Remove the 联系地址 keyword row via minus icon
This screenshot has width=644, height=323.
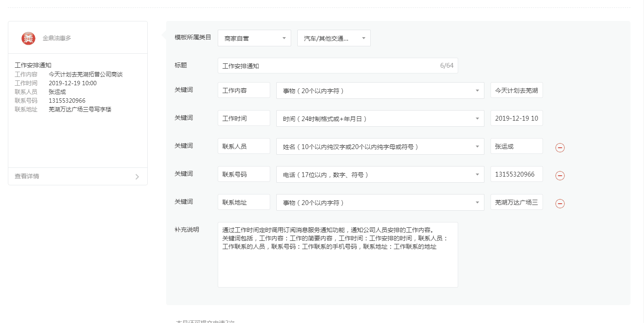560,204
